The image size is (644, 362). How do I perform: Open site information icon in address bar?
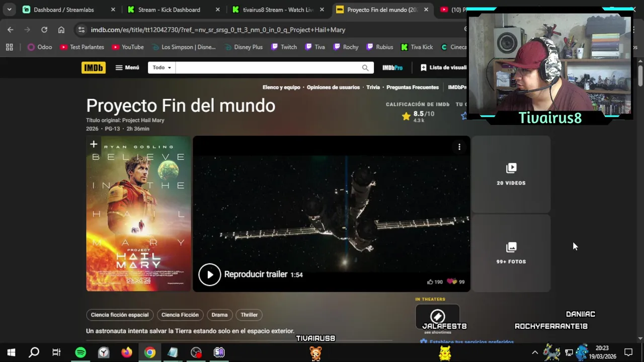point(82,30)
